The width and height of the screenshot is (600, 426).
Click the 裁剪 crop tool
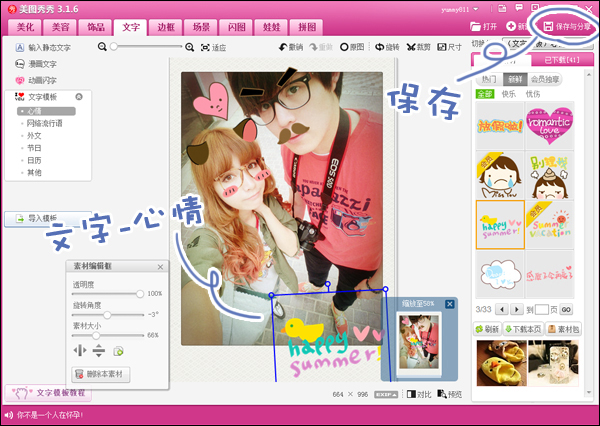[419, 47]
